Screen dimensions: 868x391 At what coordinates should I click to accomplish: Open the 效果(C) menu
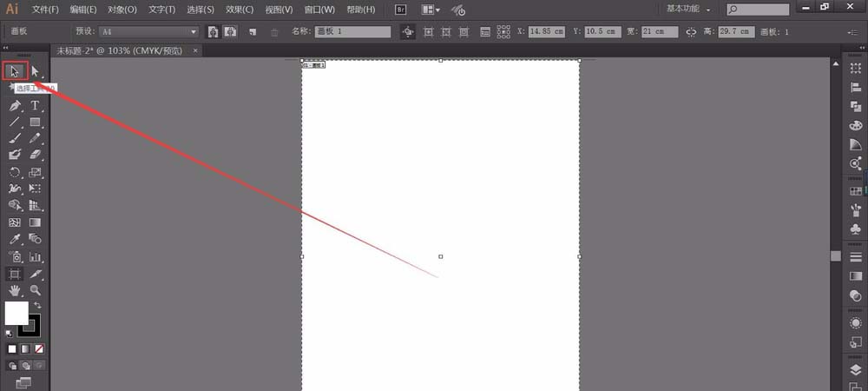tap(240, 10)
